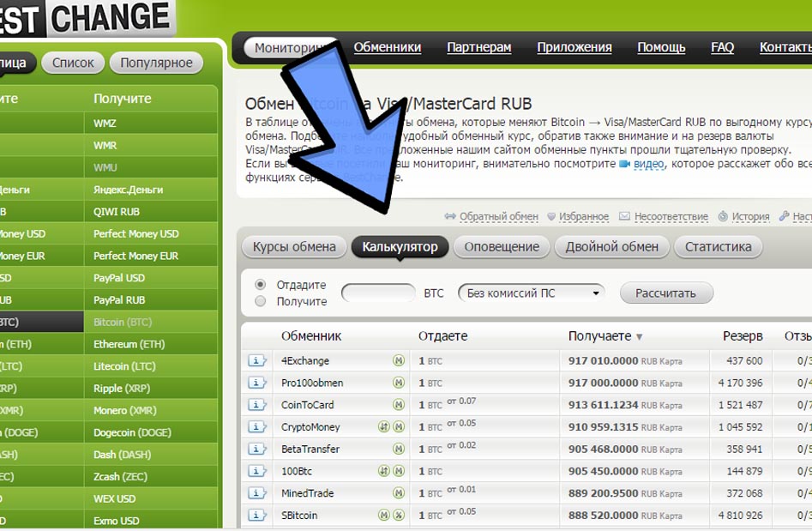Screen dimensions: 812x531
Task: Open info icon for CryptoMoney row
Action: [257, 427]
